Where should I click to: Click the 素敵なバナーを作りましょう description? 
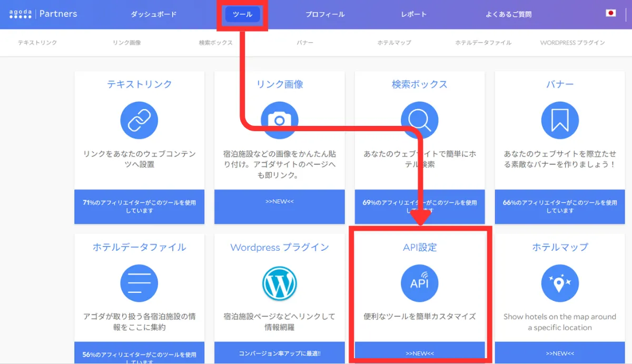click(x=560, y=159)
